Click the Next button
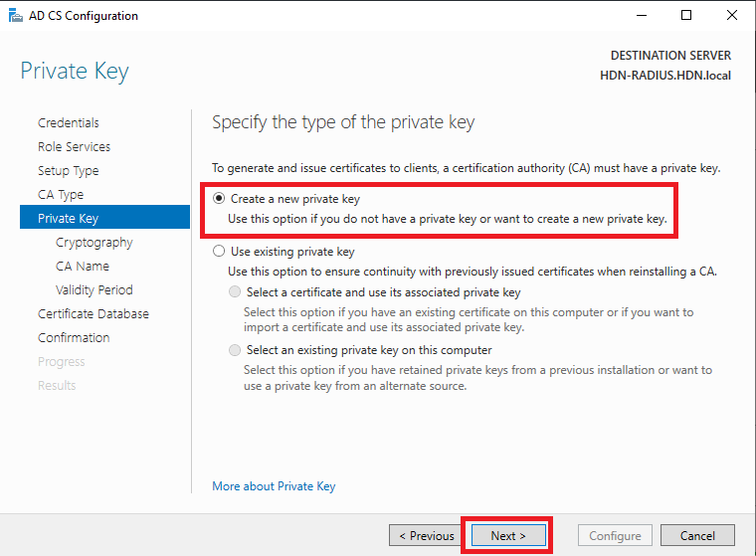 point(508,535)
